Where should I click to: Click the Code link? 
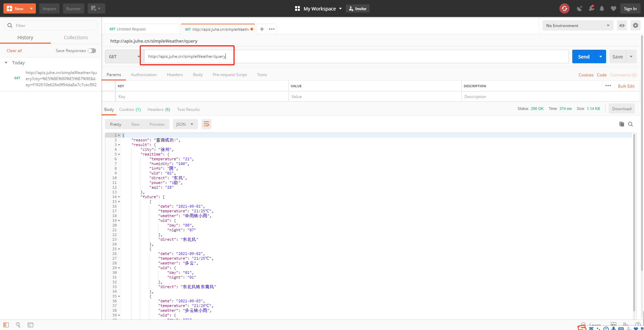[601, 75]
